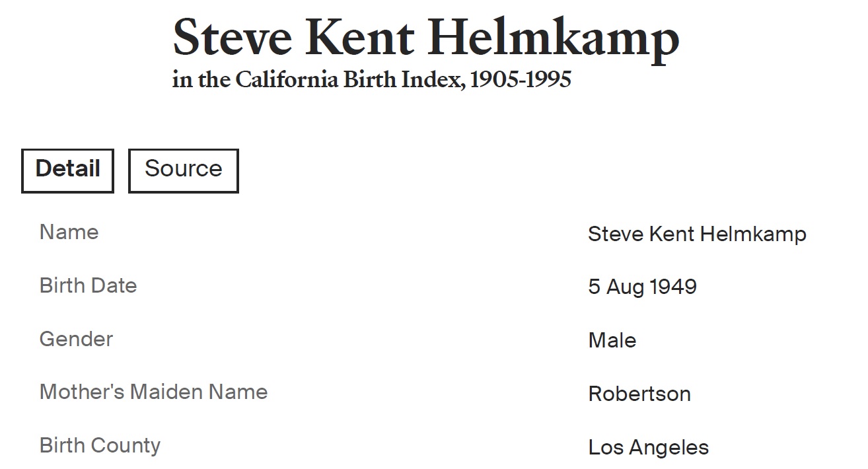Click the California Birth Index subtitle text

pos(371,80)
